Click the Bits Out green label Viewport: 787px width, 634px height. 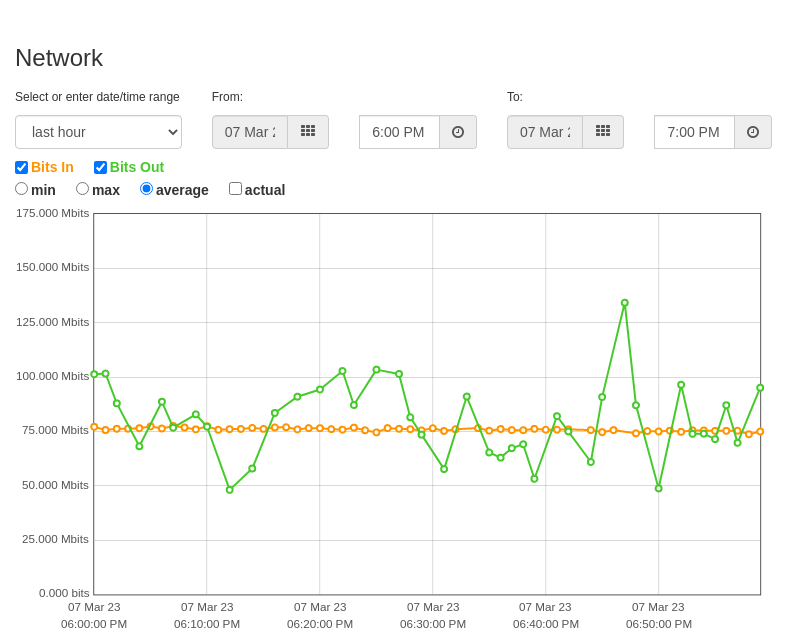coord(137,167)
